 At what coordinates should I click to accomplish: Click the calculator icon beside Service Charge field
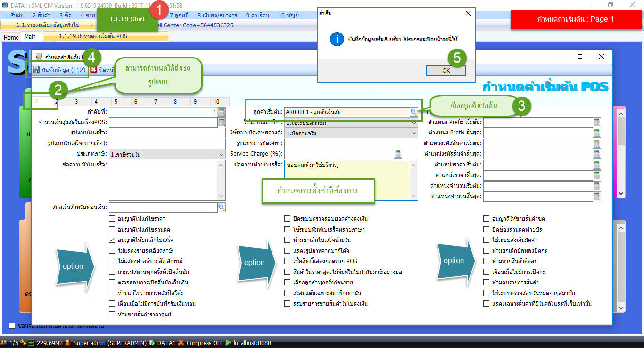click(x=397, y=154)
